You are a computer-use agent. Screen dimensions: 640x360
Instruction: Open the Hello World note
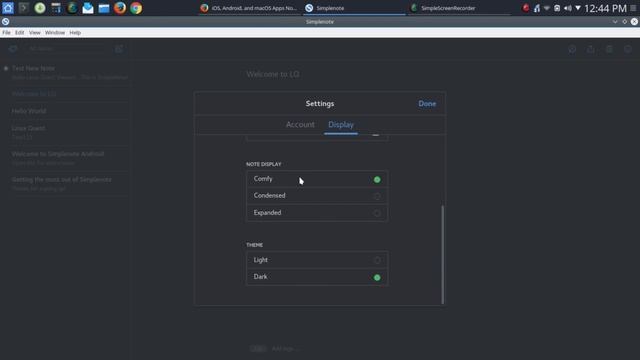pos(65,111)
